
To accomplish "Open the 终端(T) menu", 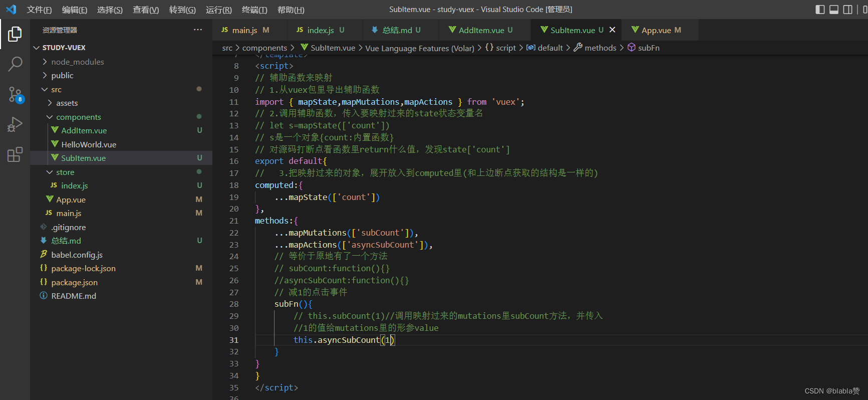I will coord(254,10).
